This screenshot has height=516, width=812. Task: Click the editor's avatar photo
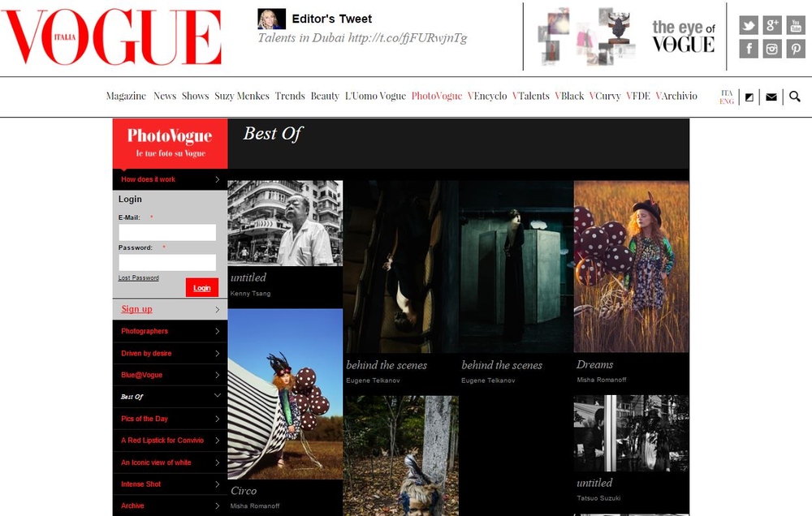click(272, 19)
